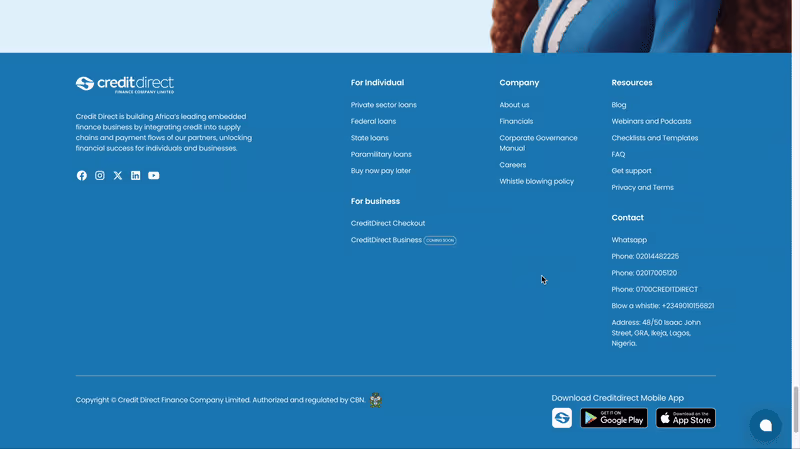Click CreditDirect Business link
The image size is (800, 449).
[386, 240]
